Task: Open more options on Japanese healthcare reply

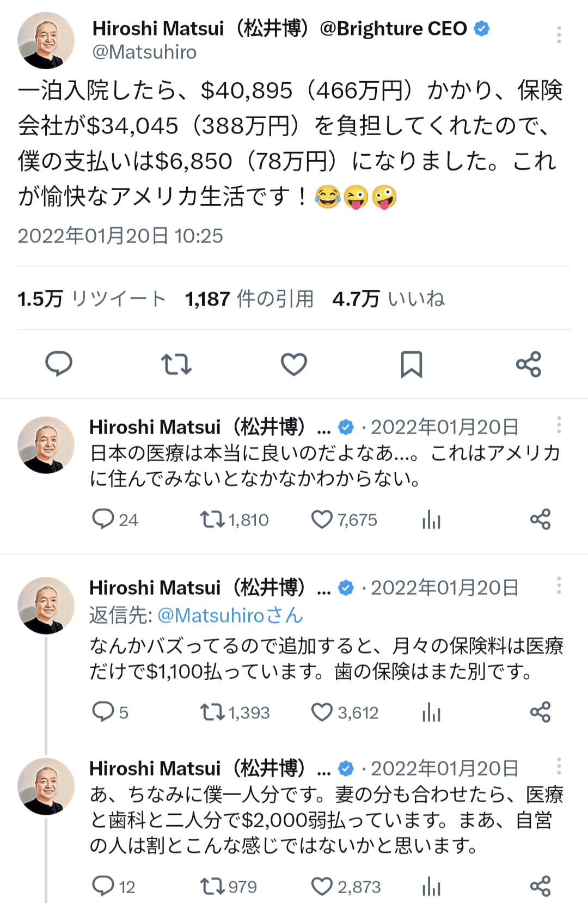Action: pos(559,425)
